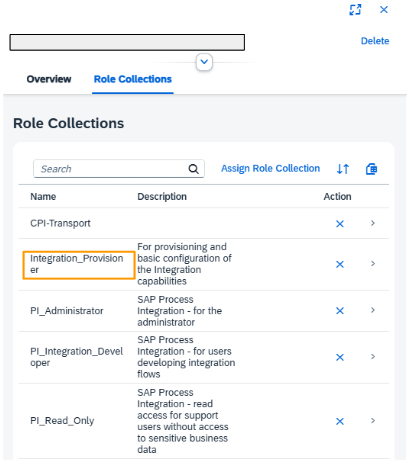Open PI_Read_Only details via its arrow
407x467 pixels.
[373, 421]
